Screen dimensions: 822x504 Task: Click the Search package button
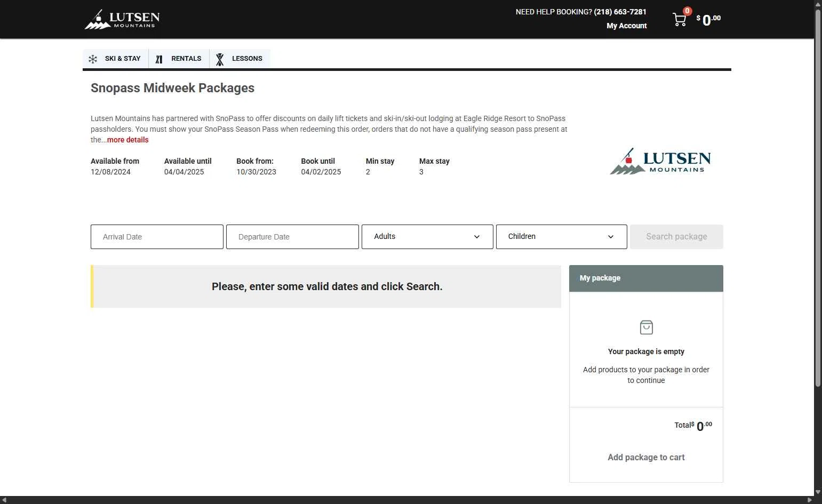676,237
